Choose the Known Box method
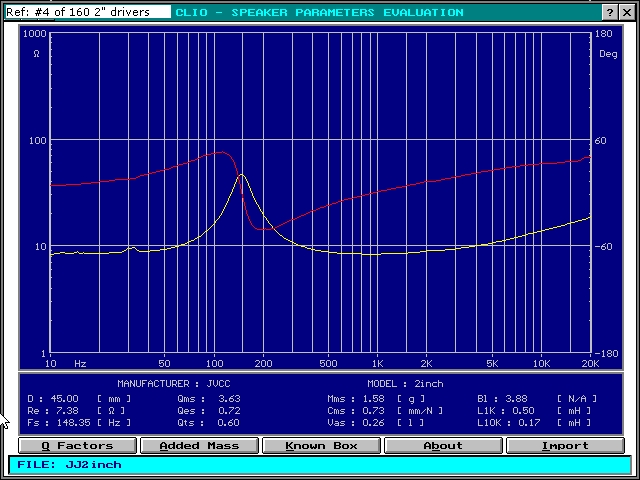 (x=321, y=445)
